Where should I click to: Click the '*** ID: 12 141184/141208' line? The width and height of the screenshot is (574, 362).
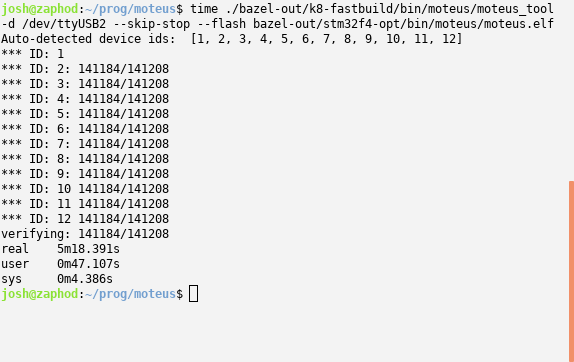[85, 219]
